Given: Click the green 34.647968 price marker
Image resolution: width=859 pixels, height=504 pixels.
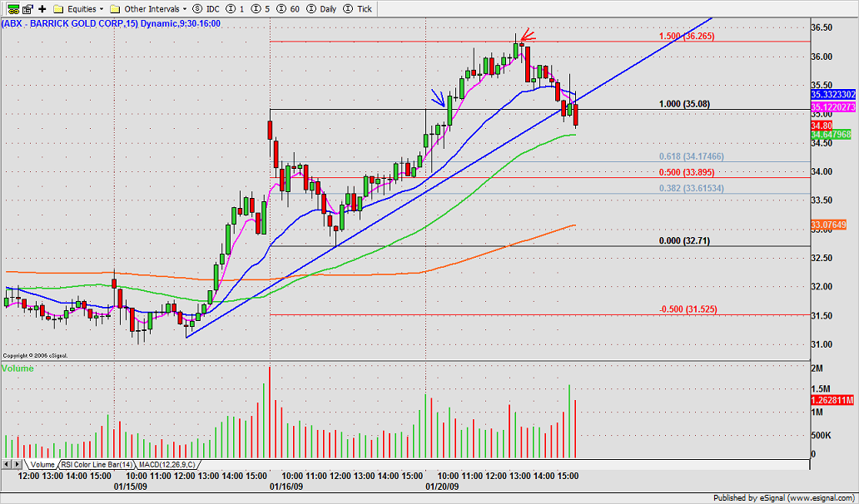Looking at the screenshot, I should [831, 134].
